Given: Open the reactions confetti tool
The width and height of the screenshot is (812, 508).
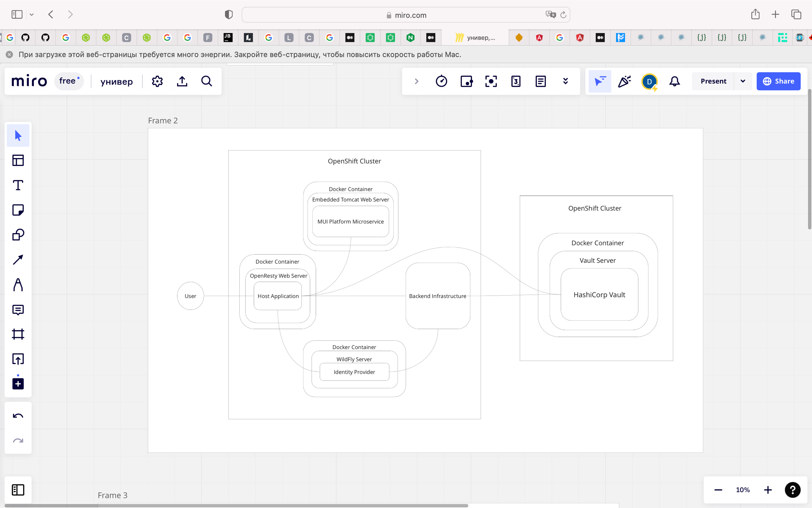Looking at the screenshot, I should 625,81.
